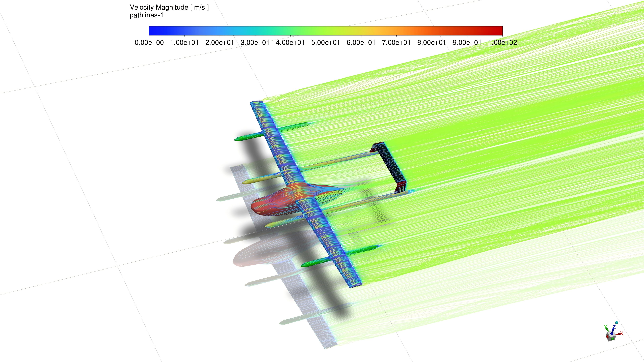Click the 7.00e+01 colorbar value
Viewport: 644px width, 362px height.
[x=396, y=42]
